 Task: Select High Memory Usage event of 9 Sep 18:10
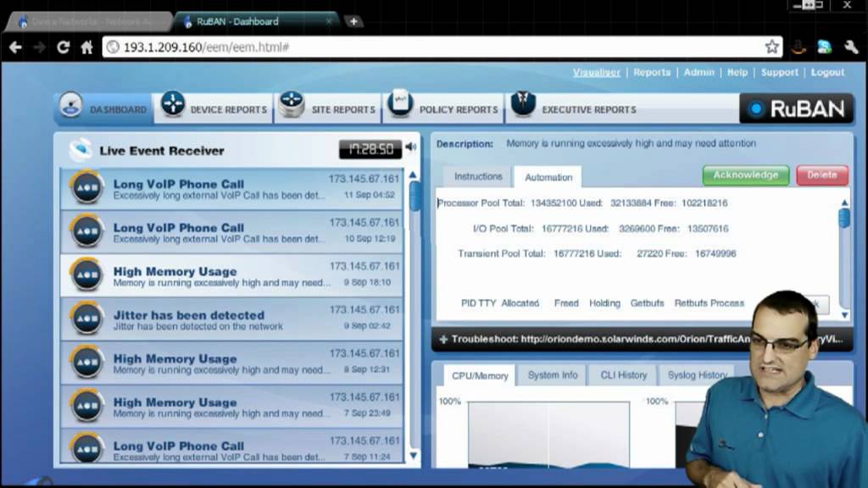[x=232, y=275]
